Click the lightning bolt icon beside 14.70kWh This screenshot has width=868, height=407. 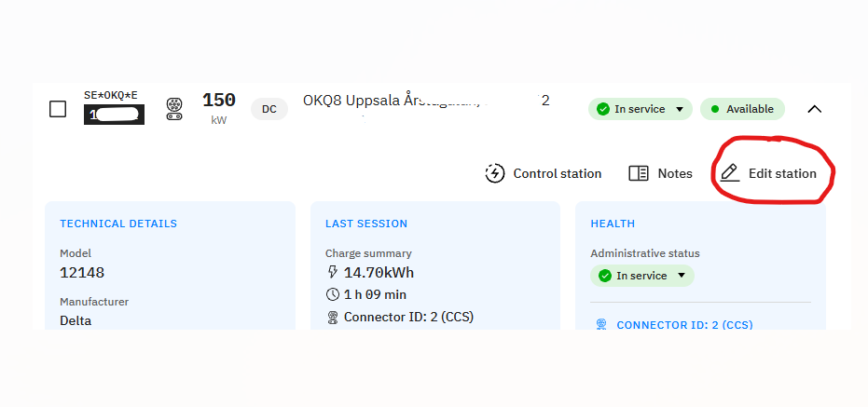333,273
